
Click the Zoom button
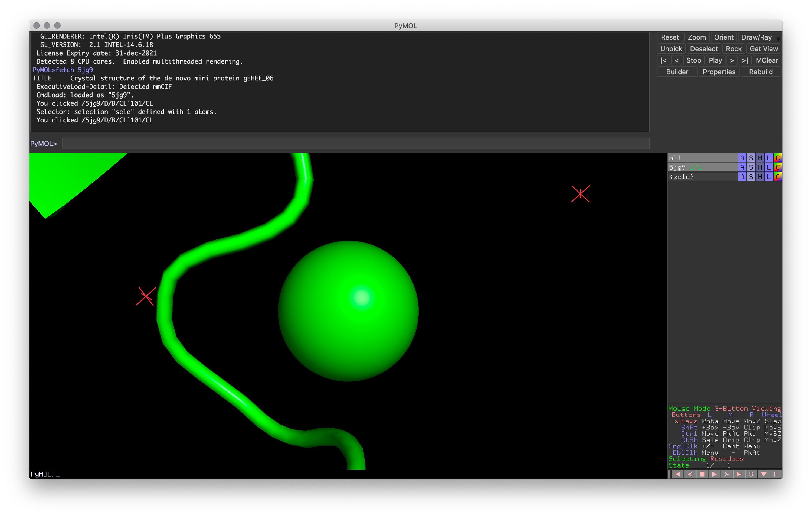click(697, 37)
